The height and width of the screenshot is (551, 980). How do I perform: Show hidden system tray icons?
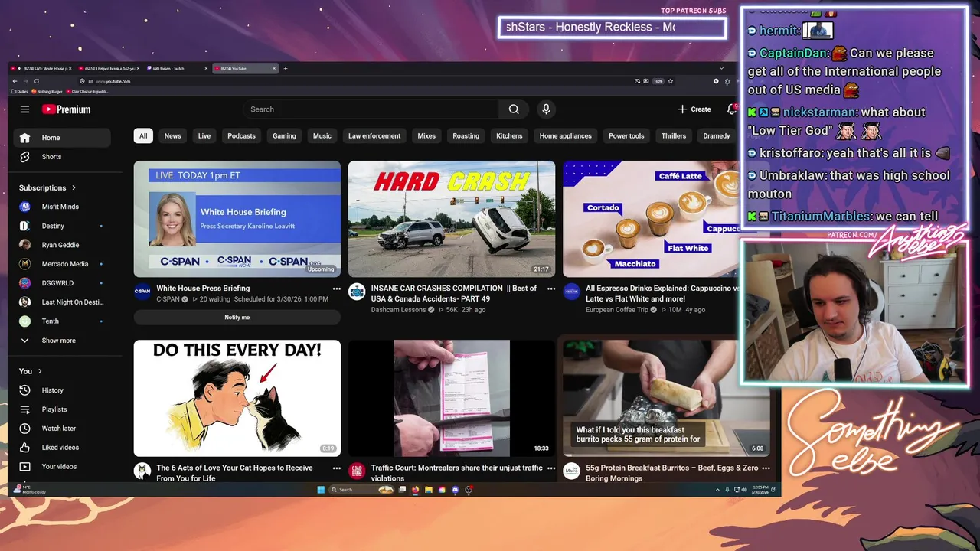718,490
